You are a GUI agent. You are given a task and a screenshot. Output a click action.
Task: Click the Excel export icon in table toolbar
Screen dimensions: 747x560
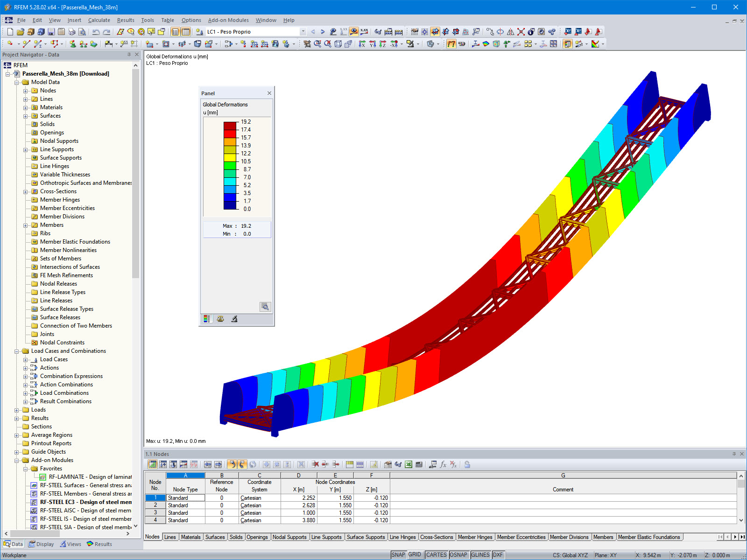[x=409, y=464]
